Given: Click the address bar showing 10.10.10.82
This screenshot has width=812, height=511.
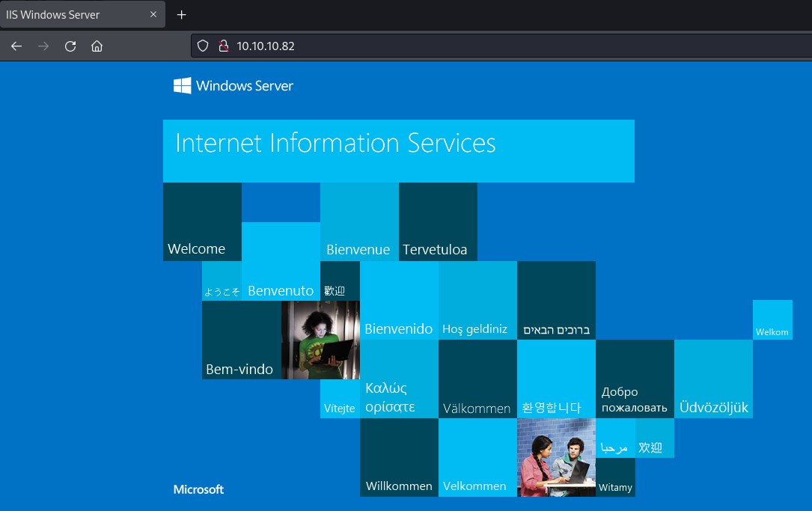Looking at the screenshot, I should pyautogui.click(x=449, y=46).
